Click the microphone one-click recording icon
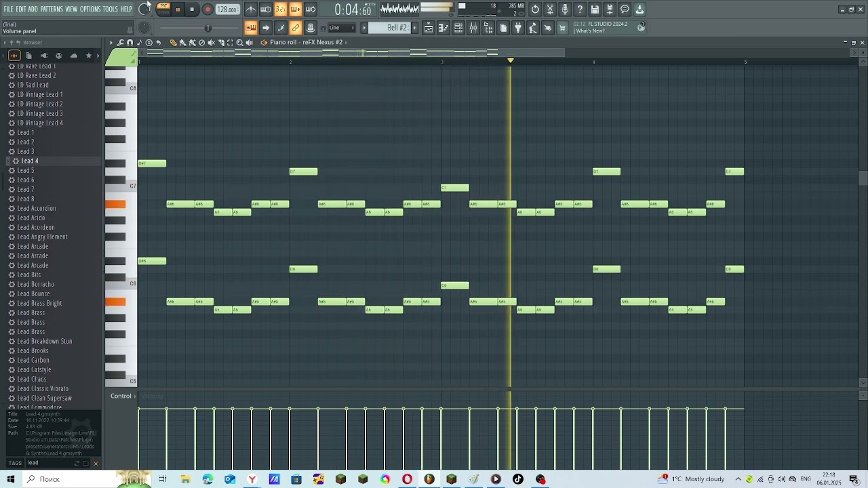The height and width of the screenshot is (488, 868). [x=565, y=9]
